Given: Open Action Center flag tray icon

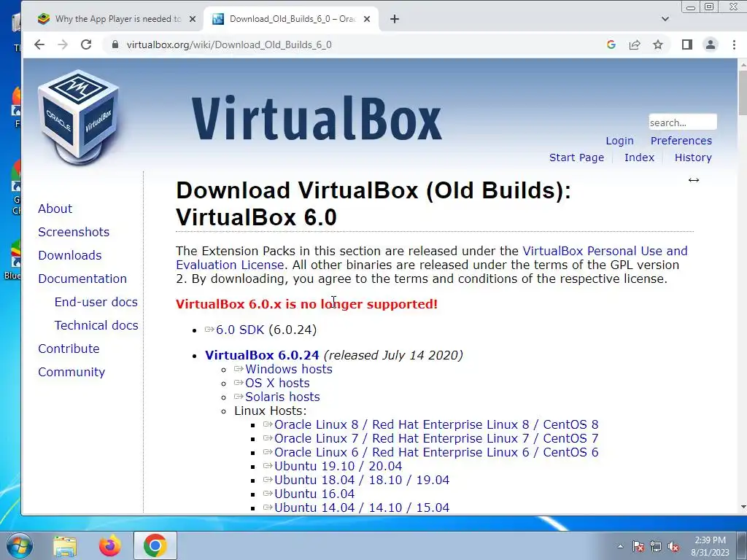Looking at the screenshot, I should click(638, 547).
